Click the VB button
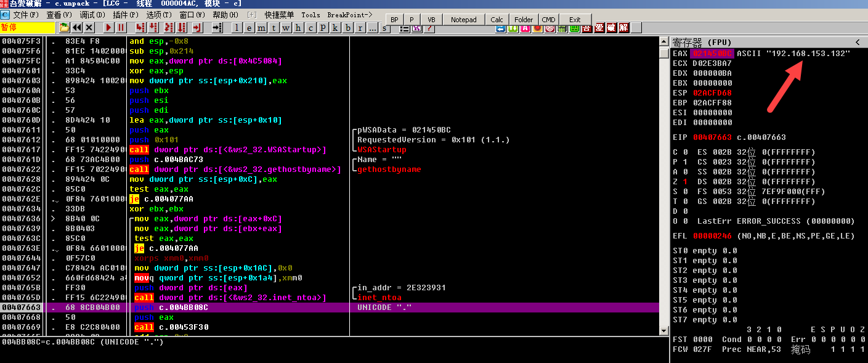 [x=432, y=20]
